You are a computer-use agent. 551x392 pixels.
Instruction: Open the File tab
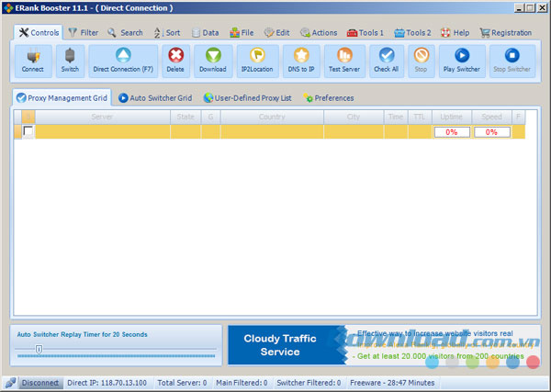coord(242,33)
